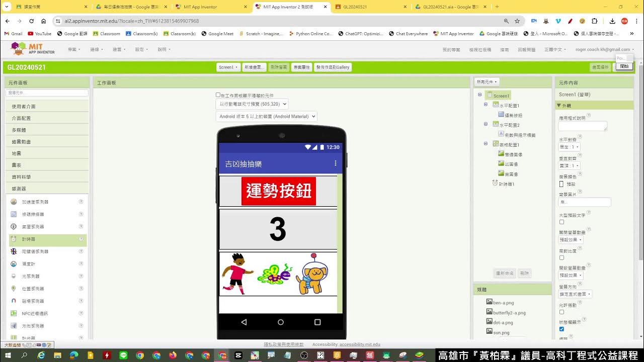The image size is (644, 362).
Task: Choose the 陀螺儀感測器 gyroscope component icon
Action: [x=14, y=251]
